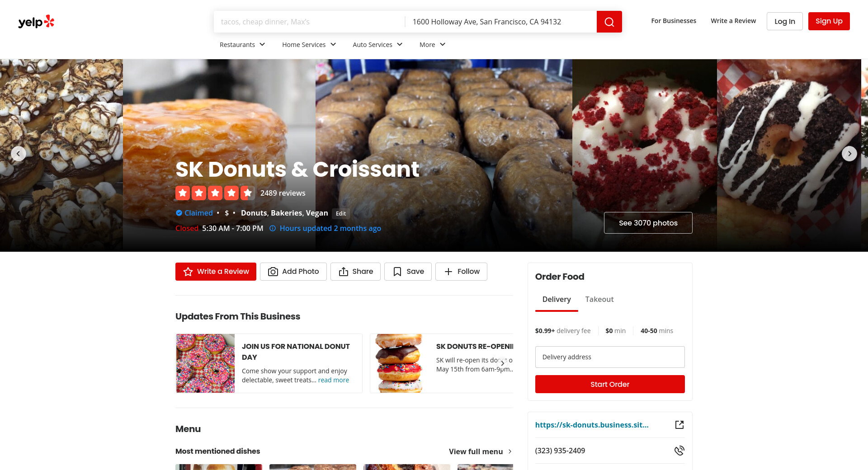Click the phone call icon
The height and width of the screenshot is (470, 868).
point(679,451)
